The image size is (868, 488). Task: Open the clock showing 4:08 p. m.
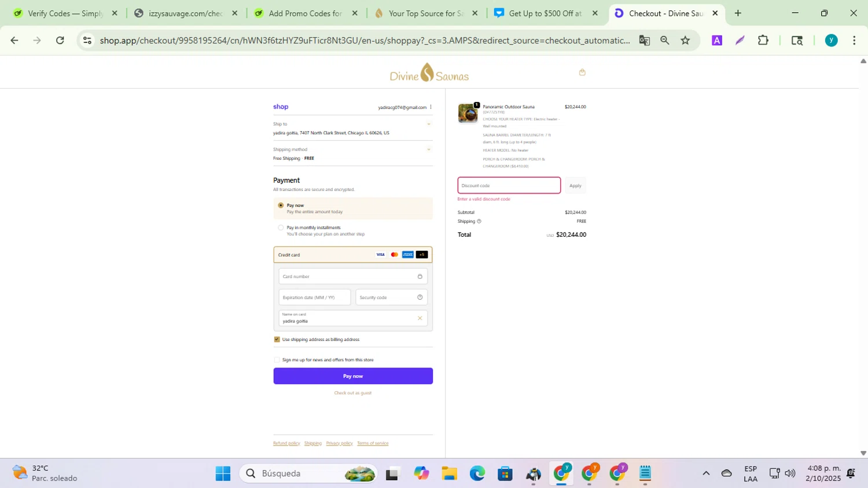click(824, 474)
